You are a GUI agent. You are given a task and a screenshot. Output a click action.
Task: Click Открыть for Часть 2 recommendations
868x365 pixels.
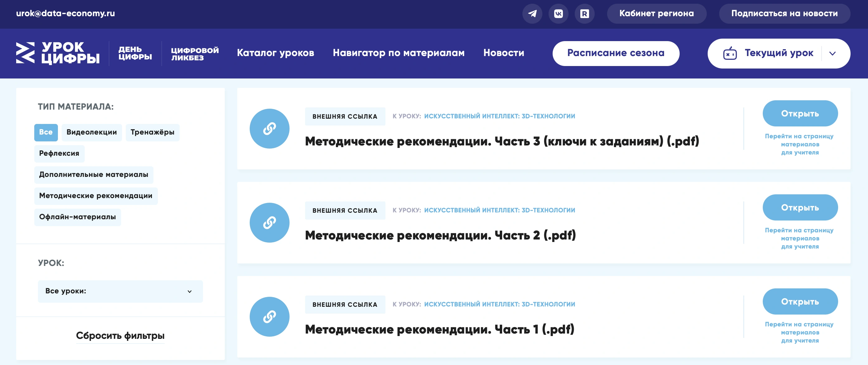click(800, 207)
